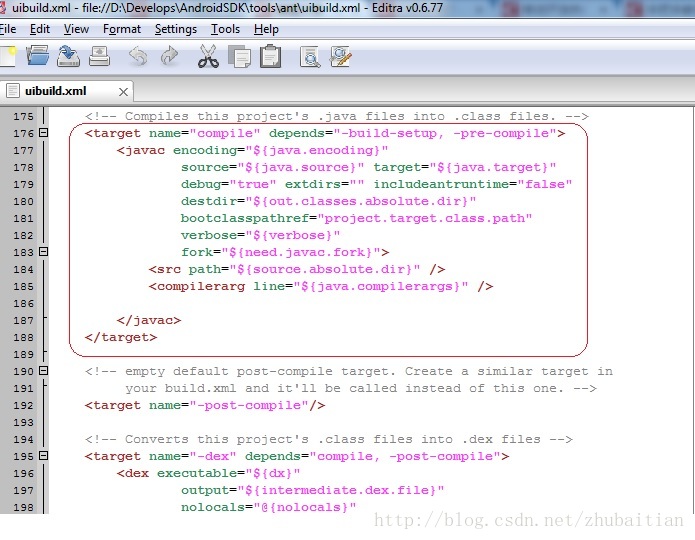Click the Cut scissors icon
The height and width of the screenshot is (540, 695).
pos(208,56)
